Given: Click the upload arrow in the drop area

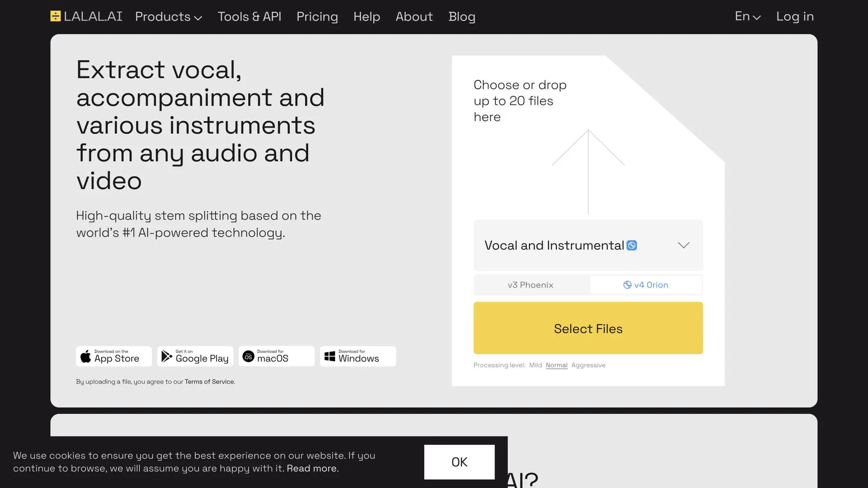Looking at the screenshot, I should [588, 172].
